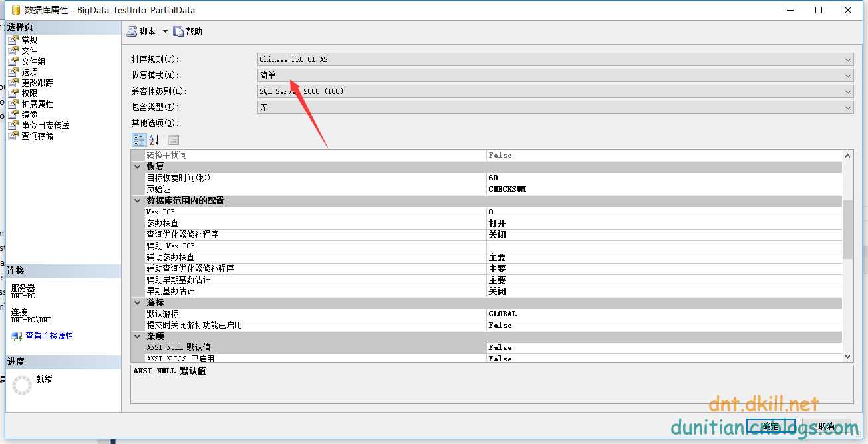
Task: Select the 辅助参数探查 row
Action: [x=494, y=257]
